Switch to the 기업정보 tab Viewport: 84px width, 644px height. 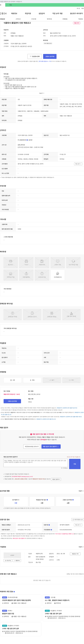pyautogui.click(x=80, y=19)
